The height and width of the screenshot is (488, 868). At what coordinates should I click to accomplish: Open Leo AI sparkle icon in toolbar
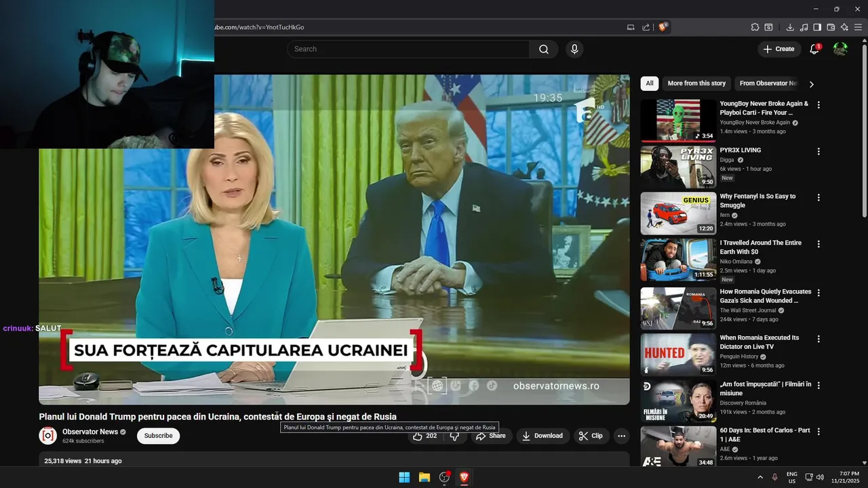[x=844, y=27]
